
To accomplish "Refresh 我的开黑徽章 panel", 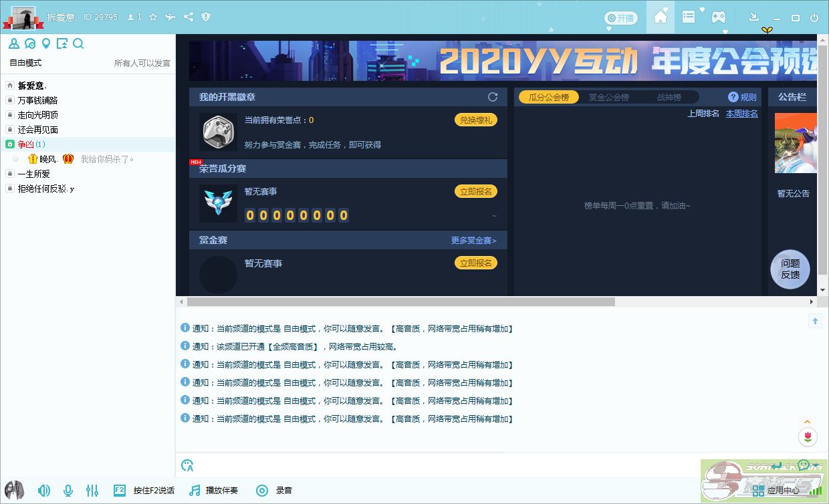I will coord(493,97).
